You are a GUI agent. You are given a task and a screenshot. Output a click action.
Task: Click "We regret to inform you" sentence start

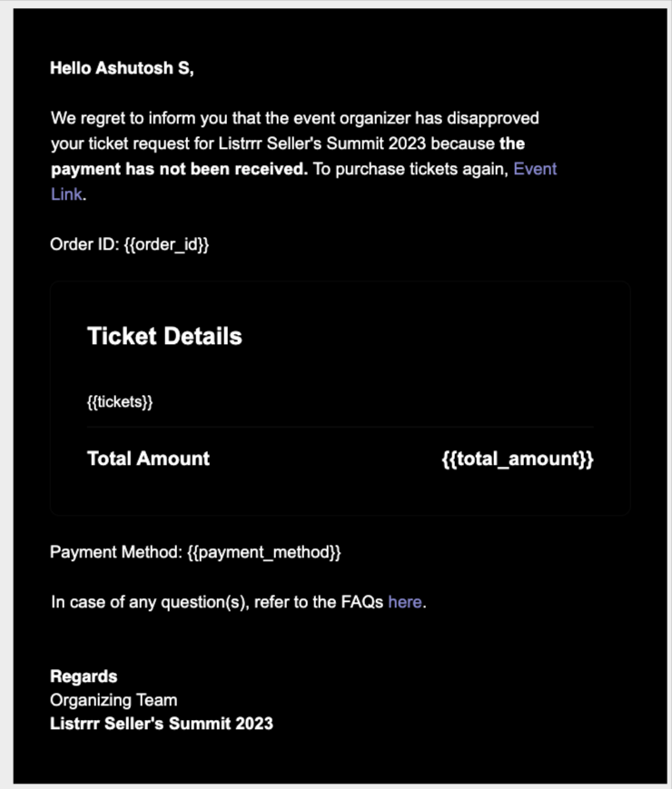click(x=123, y=119)
